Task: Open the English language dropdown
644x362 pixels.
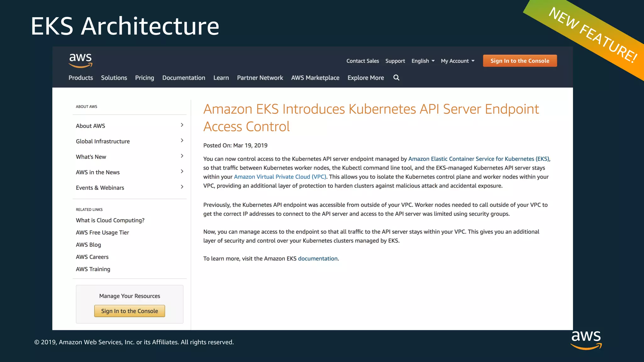Action: click(x=423, y=61)
